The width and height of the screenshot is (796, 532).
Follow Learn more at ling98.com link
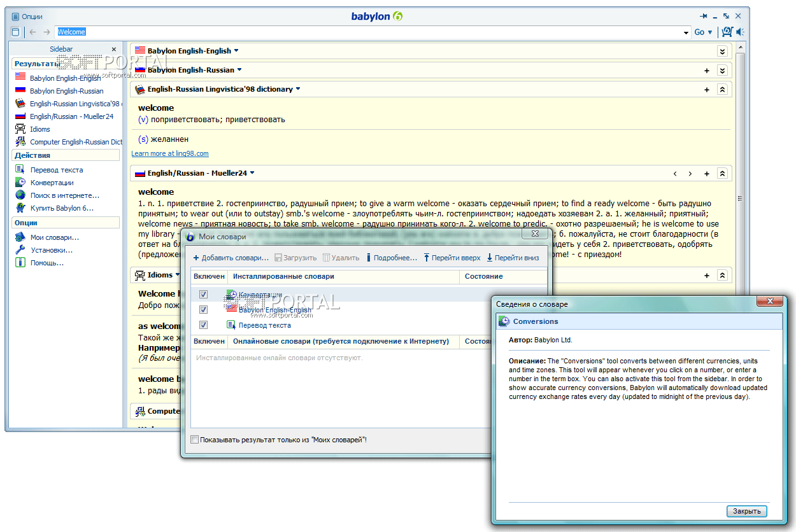tap(170, 153)
